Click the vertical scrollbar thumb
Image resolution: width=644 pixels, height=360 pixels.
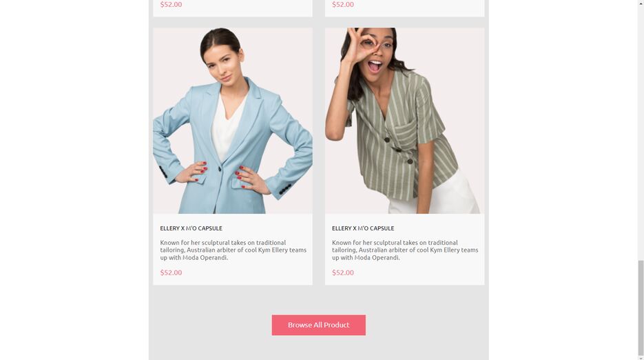click(641, 308)
